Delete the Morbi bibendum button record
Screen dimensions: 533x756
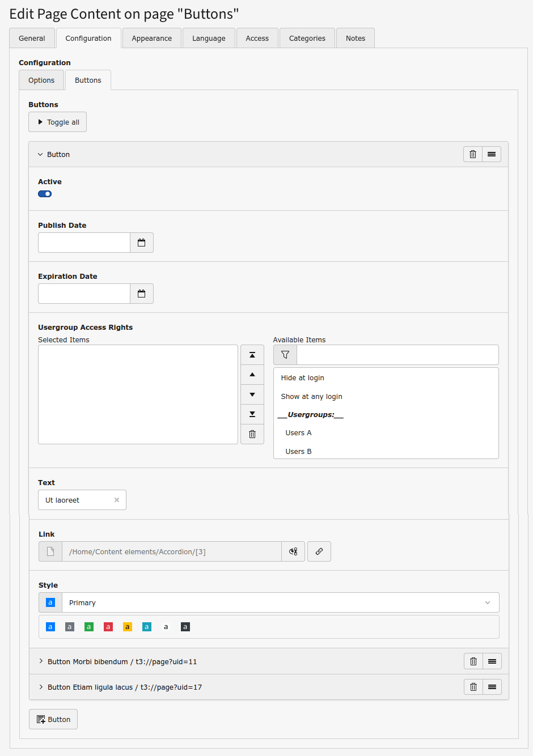click(473, 661)
